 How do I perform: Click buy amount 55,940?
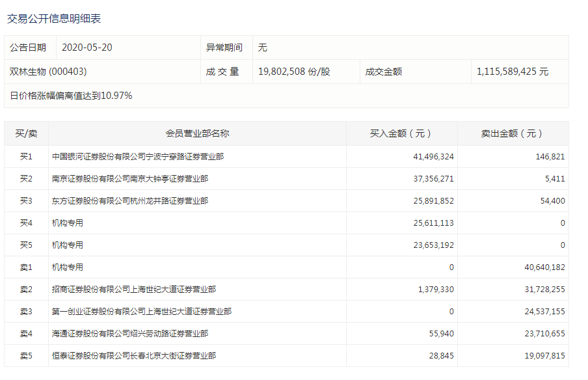click(442, 334)
